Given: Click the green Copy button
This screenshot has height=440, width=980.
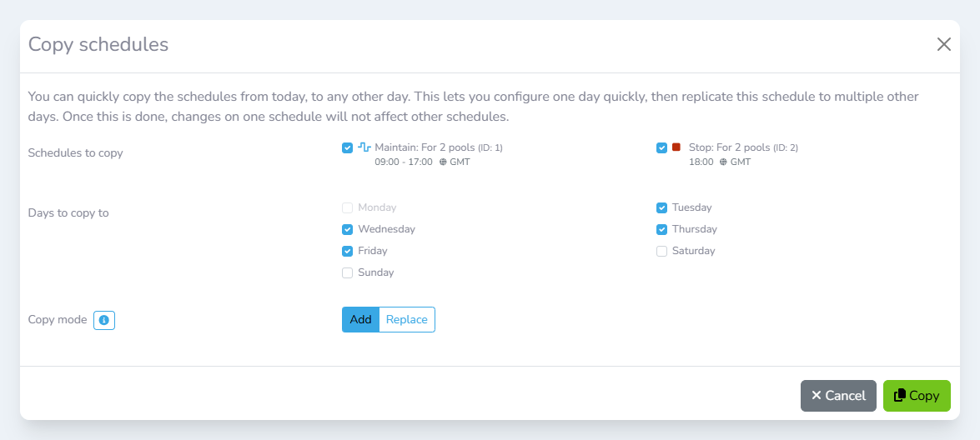Looking at the screenshot, I should (916, 396).
